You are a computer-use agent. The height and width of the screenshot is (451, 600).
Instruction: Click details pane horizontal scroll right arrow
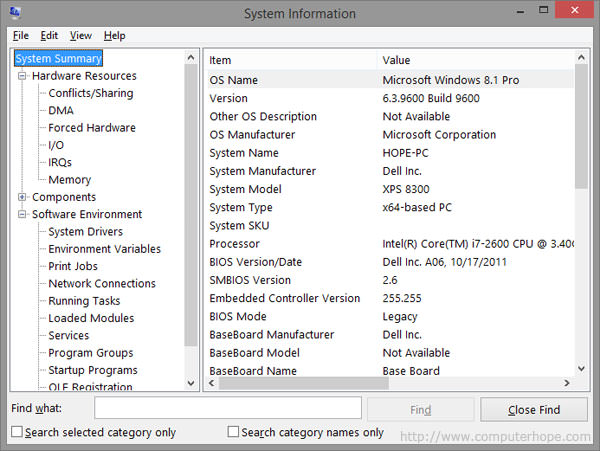[x=567, y=383]
